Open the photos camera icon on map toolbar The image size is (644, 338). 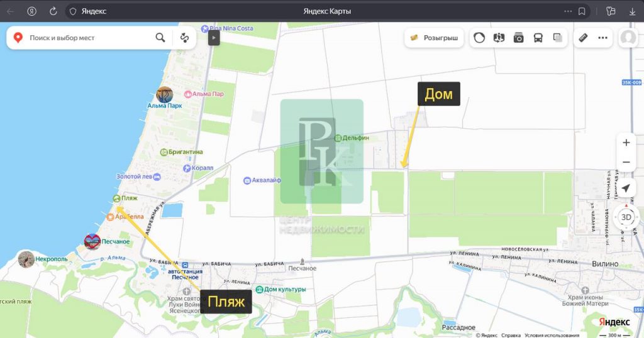519,38
